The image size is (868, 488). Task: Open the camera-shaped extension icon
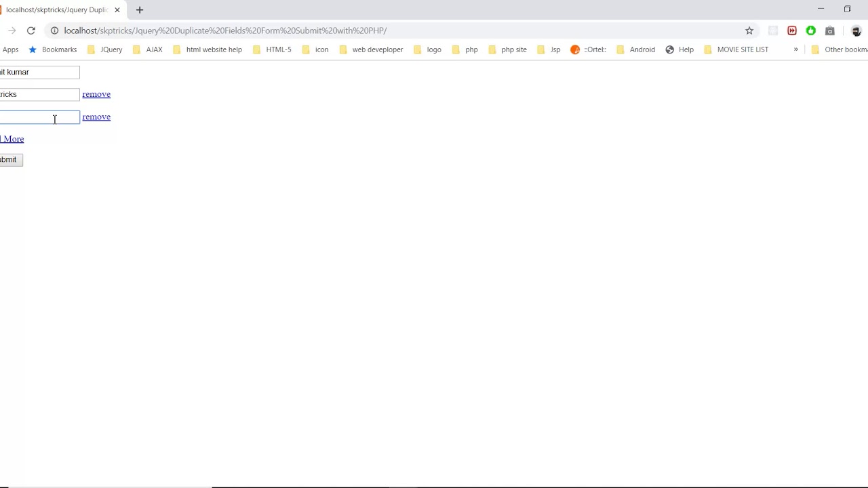pos(830,30)
